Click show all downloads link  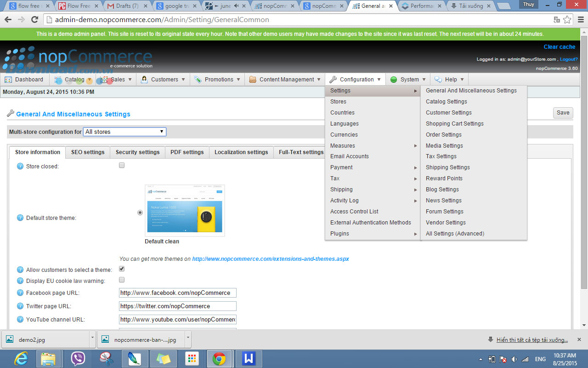point(532,340)
